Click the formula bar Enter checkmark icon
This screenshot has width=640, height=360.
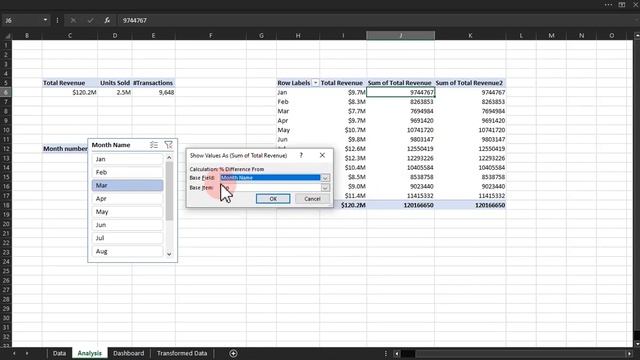point(90,20)
